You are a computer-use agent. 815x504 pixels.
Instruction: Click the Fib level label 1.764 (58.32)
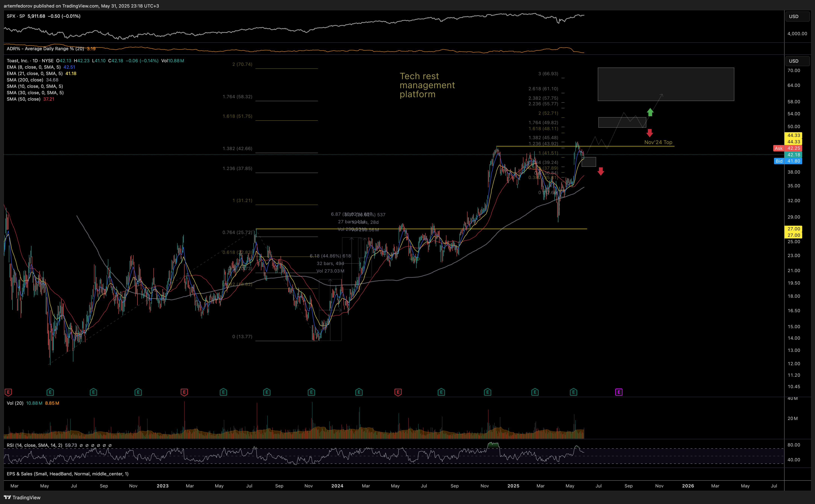237,97
